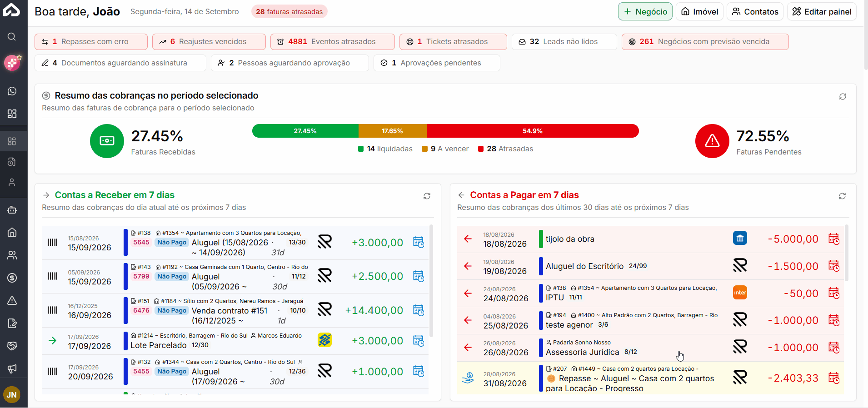Screen dimensions: 868x408
Task: Click red 54.9% segment of progress bar
Action: coord(533,131)
